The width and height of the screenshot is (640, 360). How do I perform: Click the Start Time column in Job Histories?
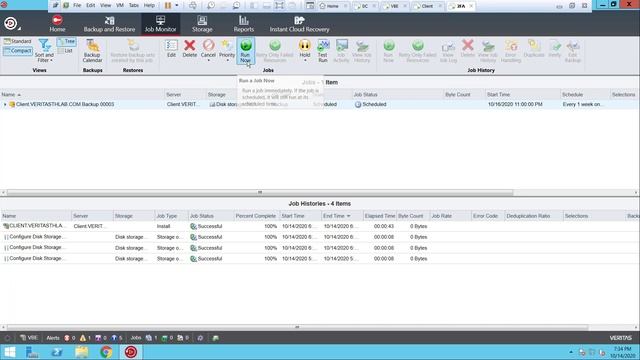(300, 216)
